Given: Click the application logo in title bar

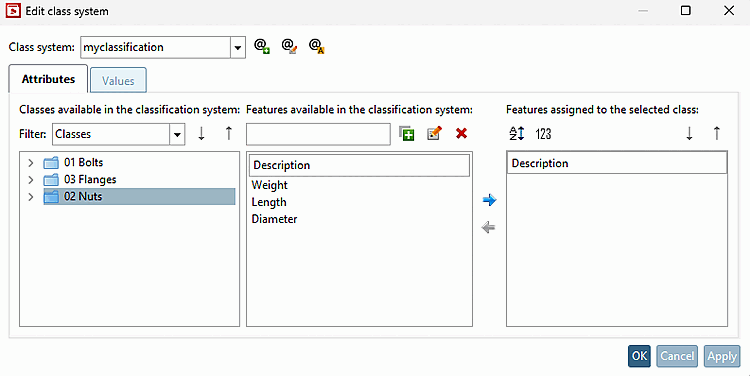Looking at the screenshot, I should pos(13,11).
